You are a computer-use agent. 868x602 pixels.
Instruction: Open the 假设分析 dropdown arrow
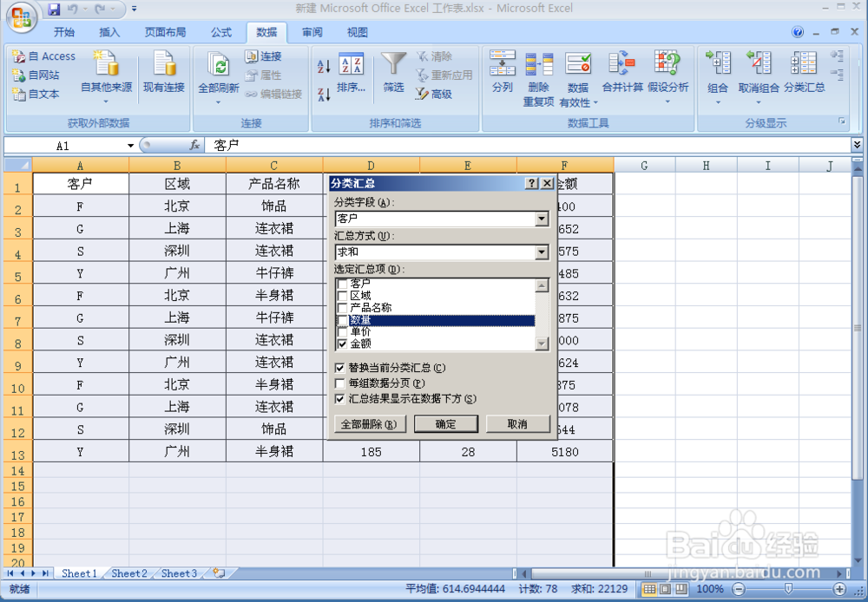click(x=667, y=101)
